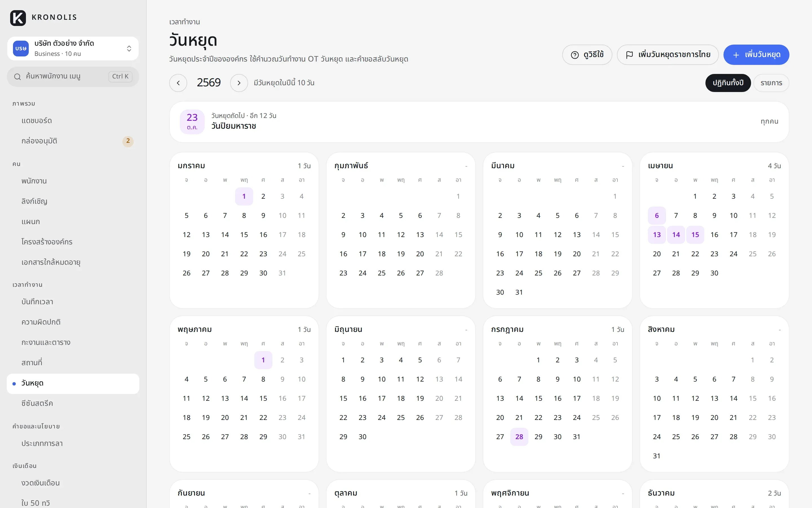The width and height of the screenshot is (812, 508).
Task: Open เอกสารใกล้หมดอายุ menu item
Action: click(73, 262)
